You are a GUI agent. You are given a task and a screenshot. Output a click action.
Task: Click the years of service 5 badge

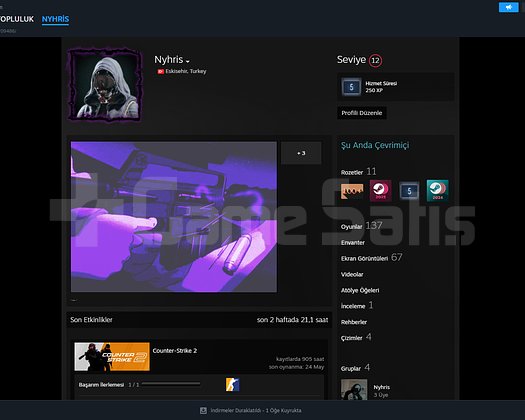(409, 191)
